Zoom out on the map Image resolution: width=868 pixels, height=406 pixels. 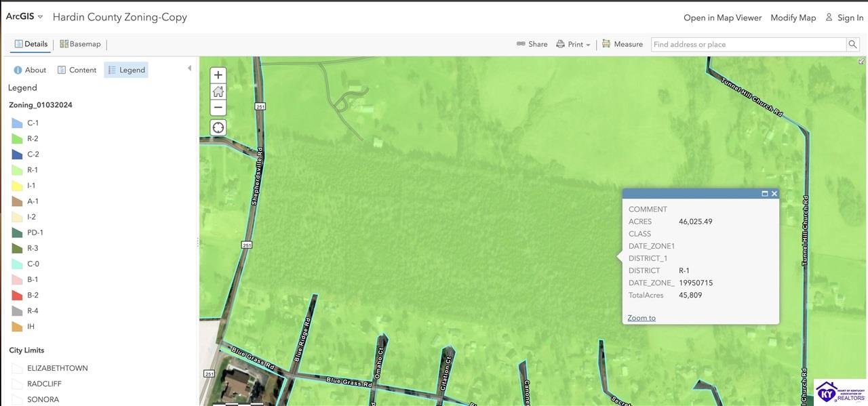click(218, 108)
